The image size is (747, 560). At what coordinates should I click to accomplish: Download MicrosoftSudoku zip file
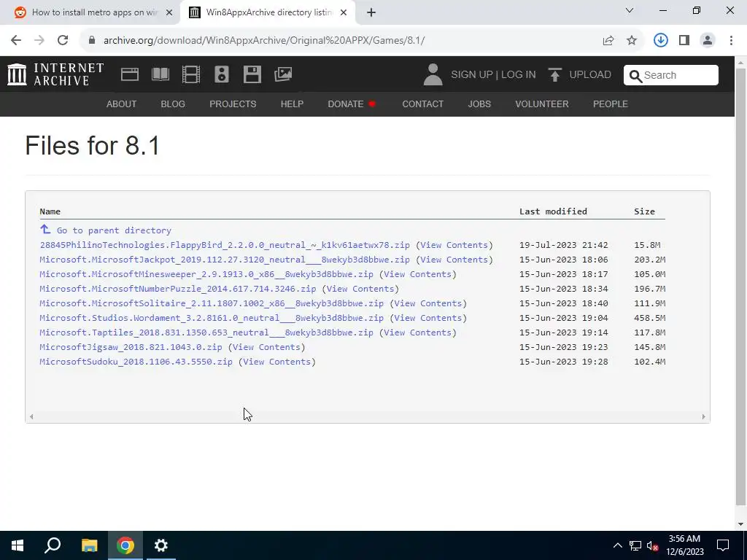pos(136,362)
